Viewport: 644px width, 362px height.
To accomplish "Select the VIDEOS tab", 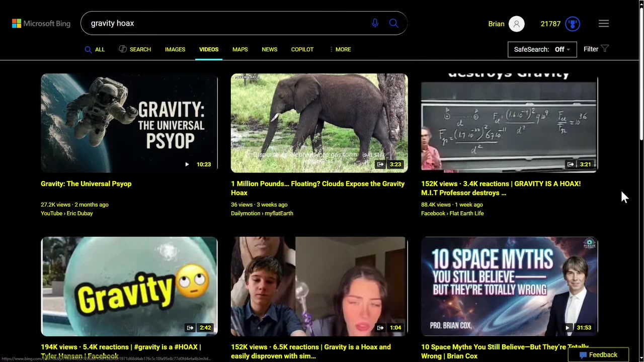I will click(209, 49).
